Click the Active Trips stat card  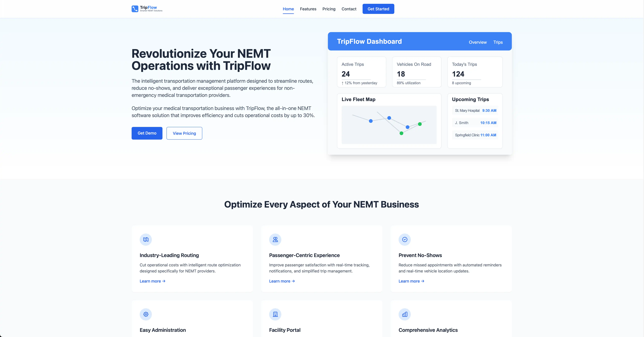tap(361, 72)
